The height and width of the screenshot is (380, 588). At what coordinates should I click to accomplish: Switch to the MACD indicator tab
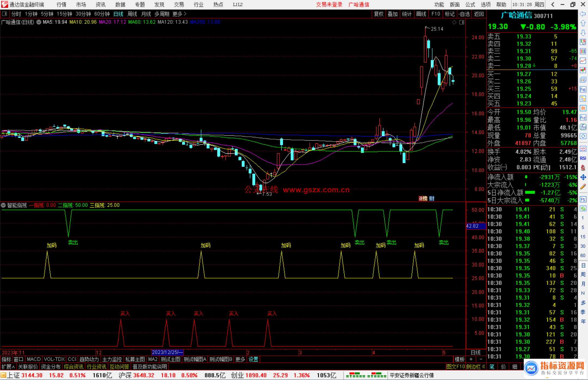pos(34,359)
